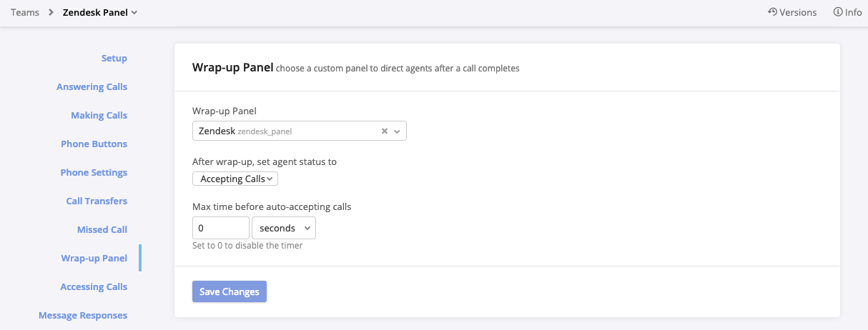Clear the Zendesk panel selection with X
Viewport: 868px width, 330px height.
pyautogui.click(x=384, y=131)
